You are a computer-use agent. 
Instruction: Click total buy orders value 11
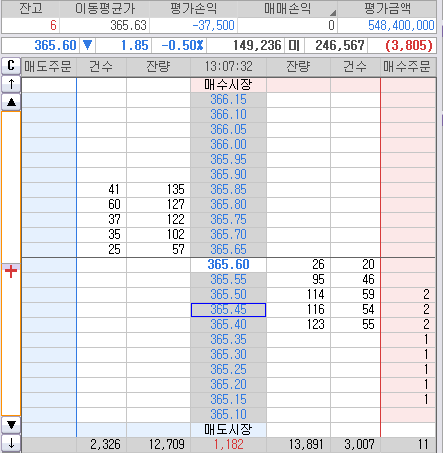click(x=423, y=444)
